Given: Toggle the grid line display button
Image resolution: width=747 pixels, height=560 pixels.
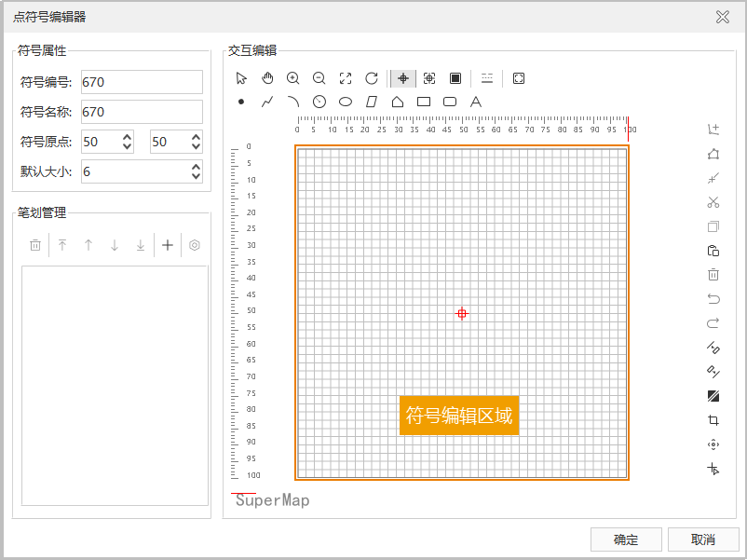Looking at the screenshot, I should click(x=487, y=78).
